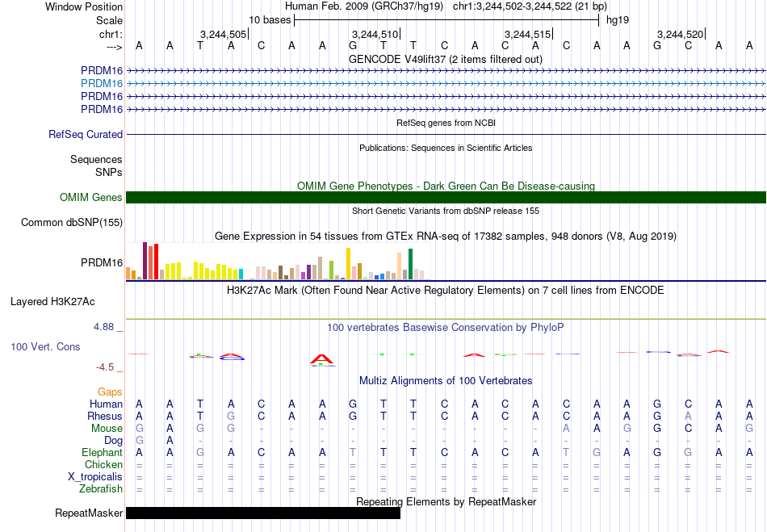This screenshot has width=767, height=532.
Task: Click position marker 3,244,505
Action: click(x=224, y=34)
